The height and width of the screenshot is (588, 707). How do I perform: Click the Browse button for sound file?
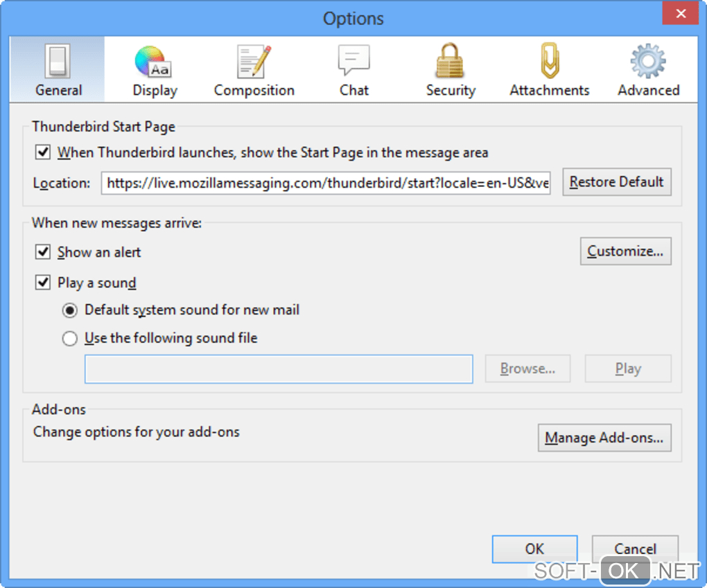[x=527, y=368]
